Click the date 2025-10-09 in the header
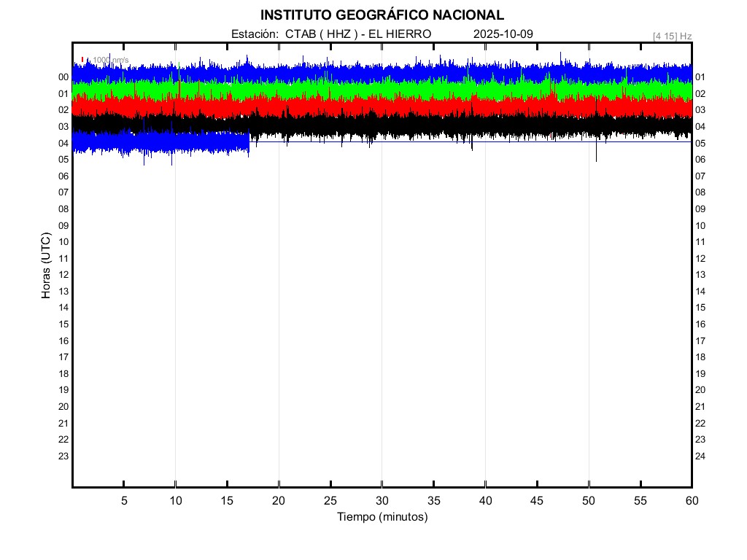The width and height of the screenshot is (747, 560). click(x=503, y=34)
